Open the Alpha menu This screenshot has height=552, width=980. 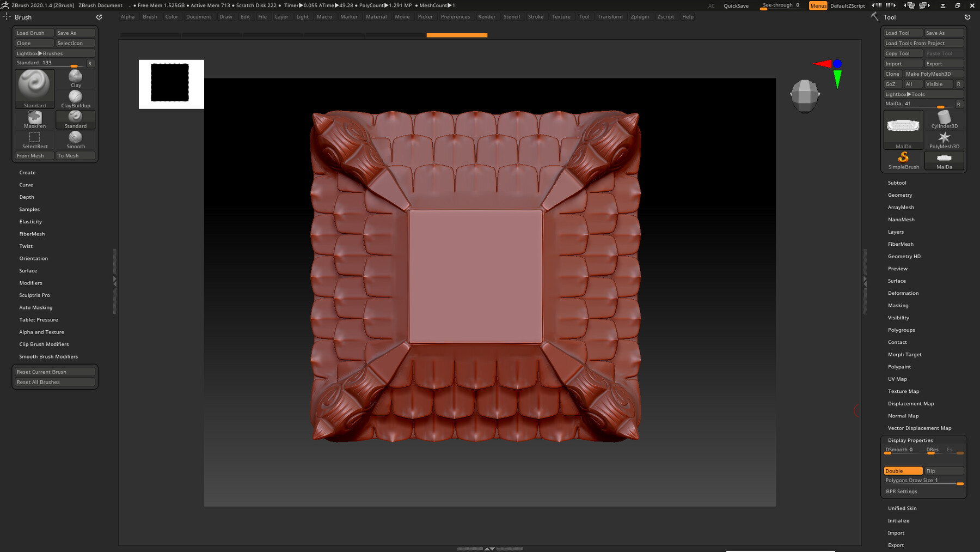127,16
